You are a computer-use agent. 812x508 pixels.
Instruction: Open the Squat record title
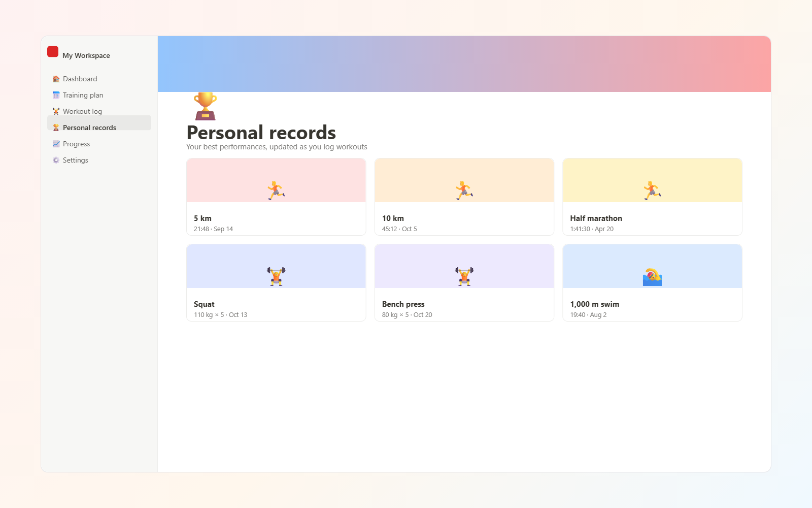[204, 304]
